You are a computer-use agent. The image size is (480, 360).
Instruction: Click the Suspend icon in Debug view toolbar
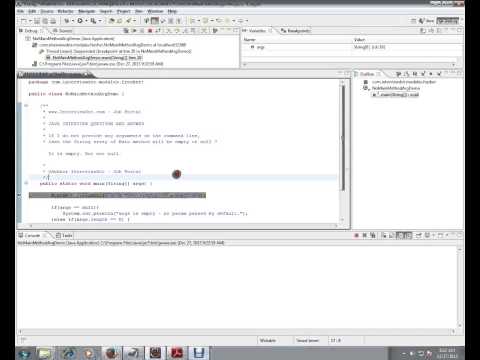(x=142, y=31)
